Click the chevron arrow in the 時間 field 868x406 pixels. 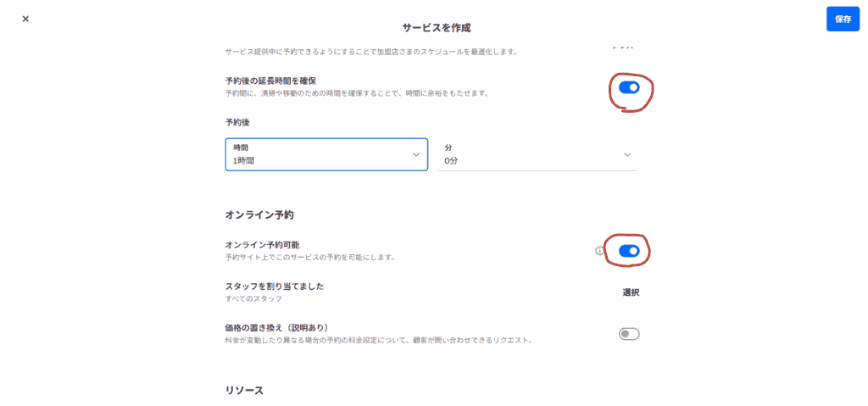pyautogui.click(x=416, y=154)
